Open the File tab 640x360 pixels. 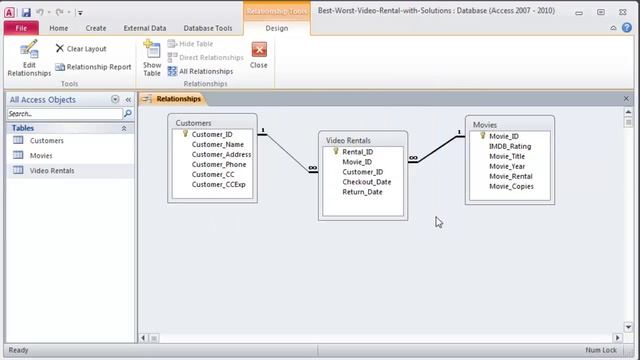click(x=21, y=28)
